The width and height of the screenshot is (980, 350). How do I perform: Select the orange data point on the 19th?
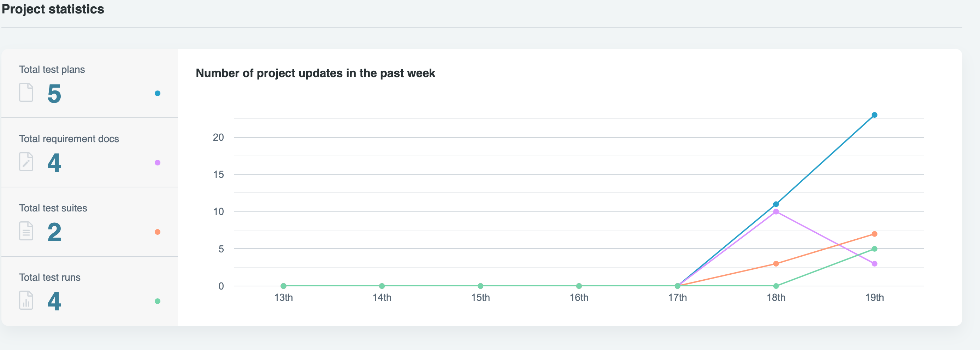tap(874, 234)
